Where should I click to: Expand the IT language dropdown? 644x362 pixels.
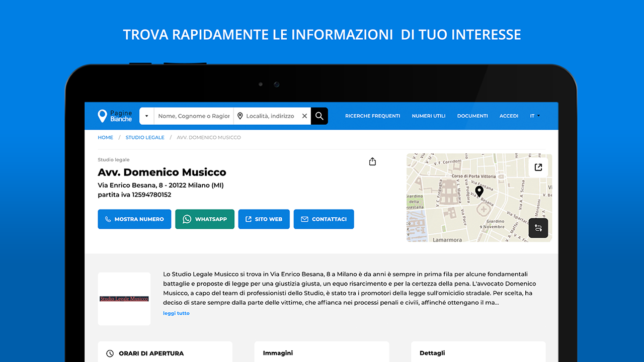(x=535, y=116)
